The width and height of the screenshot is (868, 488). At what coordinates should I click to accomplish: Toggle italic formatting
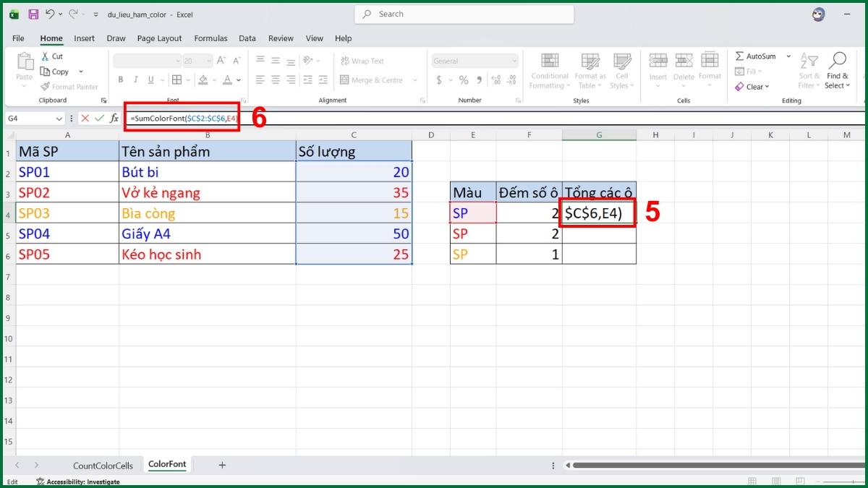tap(135, 80)
